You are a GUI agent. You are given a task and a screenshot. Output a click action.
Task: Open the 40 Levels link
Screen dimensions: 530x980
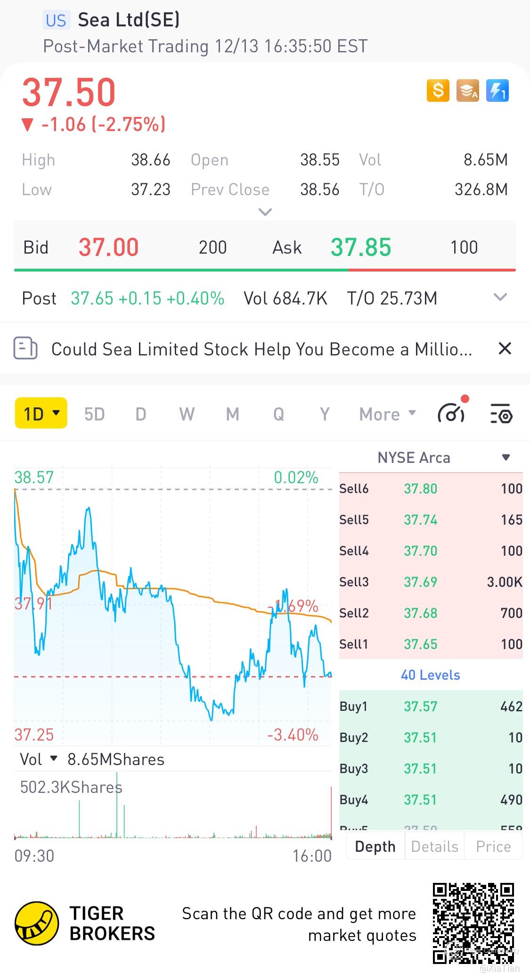pos(431,675)
